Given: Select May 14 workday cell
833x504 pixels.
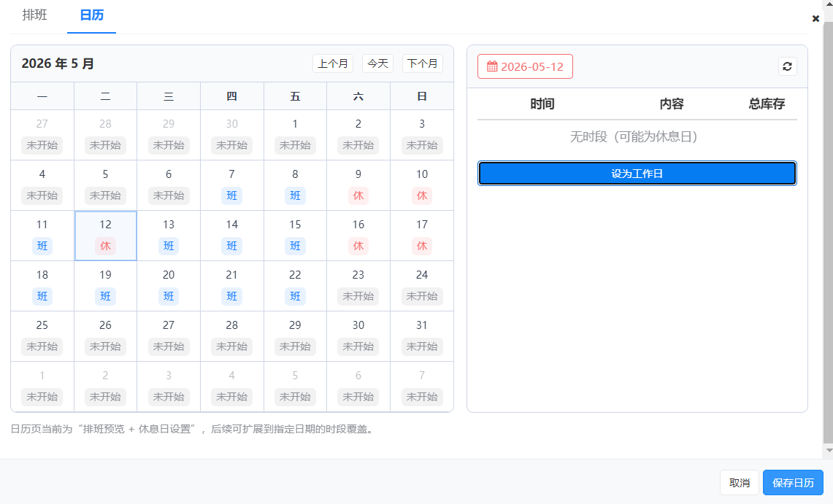Looking at the screenshot, I should (x=231, y=236).
